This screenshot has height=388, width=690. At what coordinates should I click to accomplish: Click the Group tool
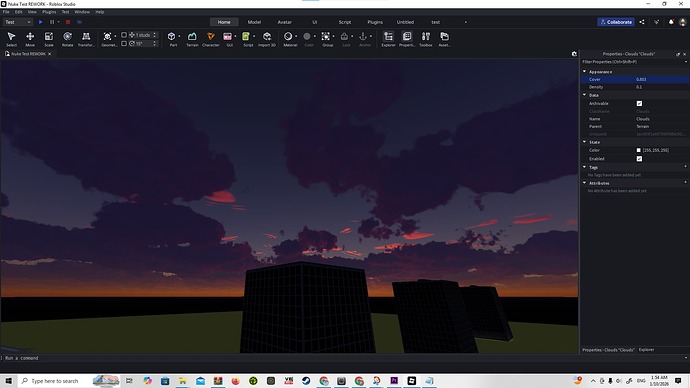click(326, 39)
